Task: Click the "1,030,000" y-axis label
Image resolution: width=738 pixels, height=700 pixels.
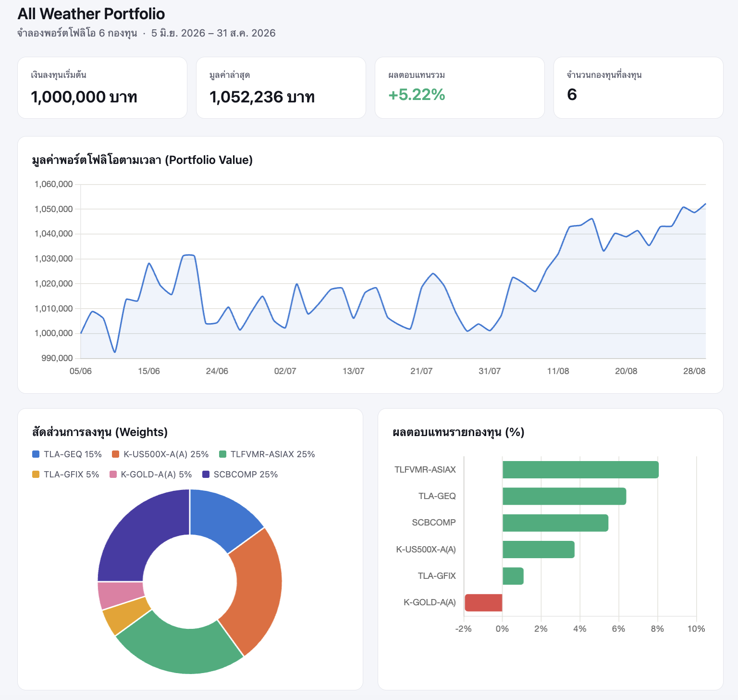Action: pyautogui.click(x=54, y=259)
